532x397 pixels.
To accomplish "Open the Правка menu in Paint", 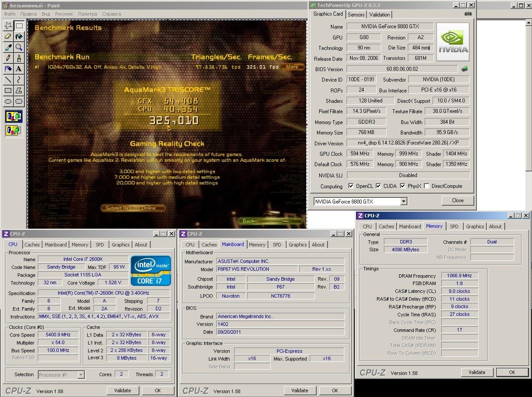I will click(28, 14).
